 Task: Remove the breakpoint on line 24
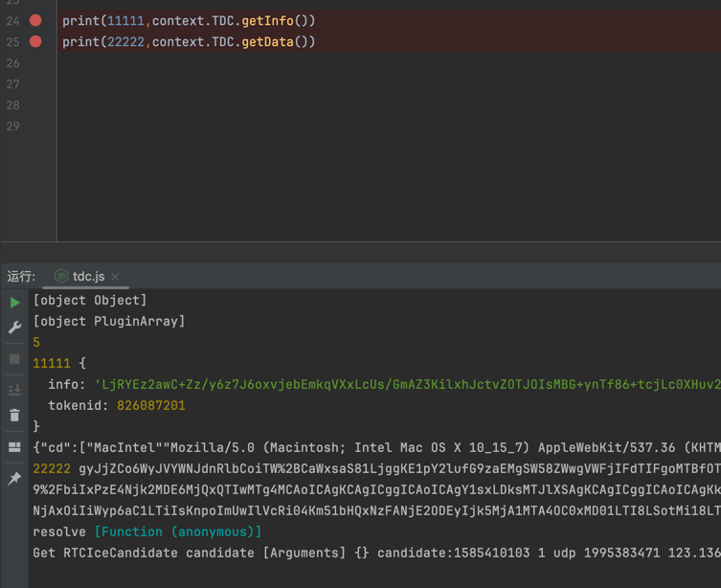[x=35, y=20]
